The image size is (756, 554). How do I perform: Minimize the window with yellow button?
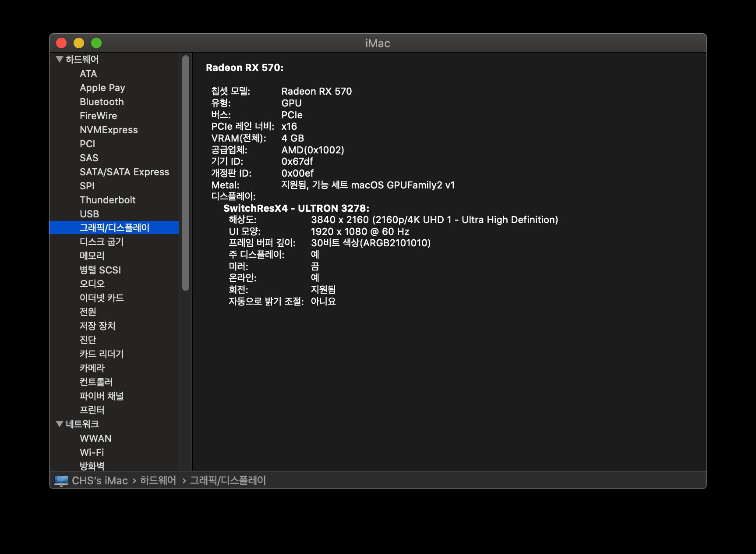click(79, 43)
